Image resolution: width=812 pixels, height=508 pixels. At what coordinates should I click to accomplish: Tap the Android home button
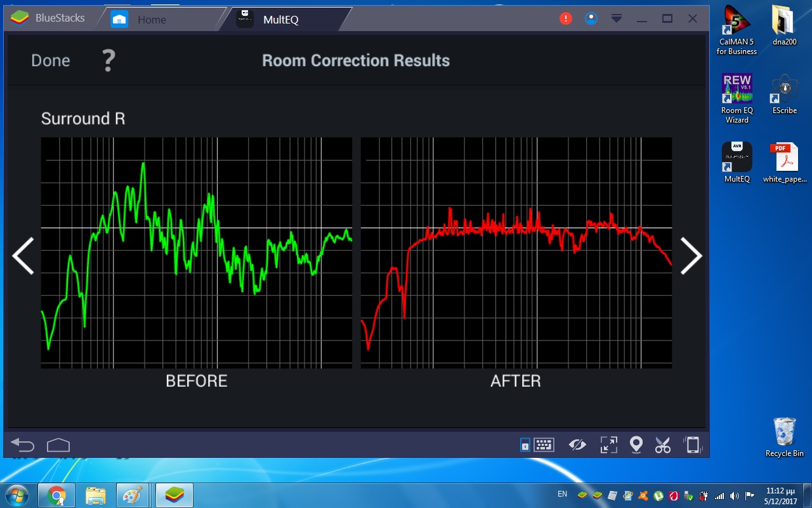coord(58,445)
